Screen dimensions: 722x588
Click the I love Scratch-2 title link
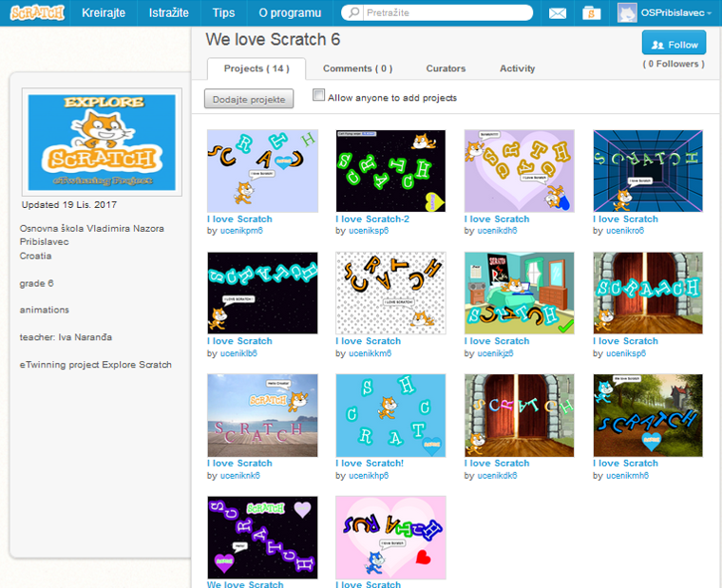372,219
